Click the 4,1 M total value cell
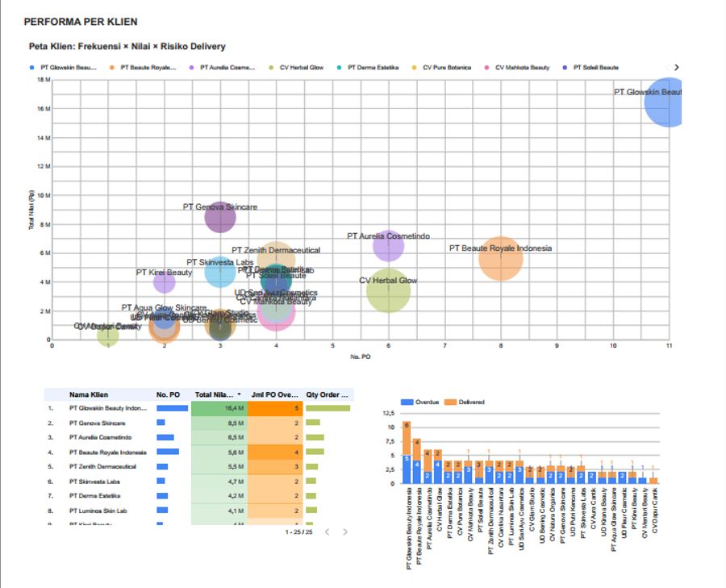The image size is (726, 588). click(219, 511)
